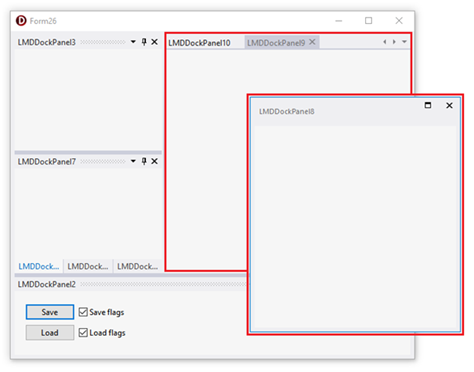The width and height of the screenshot is (474, 372).
Task: Open the LMDDockPanel3 dropdown arrow menu
Action: 133,42
